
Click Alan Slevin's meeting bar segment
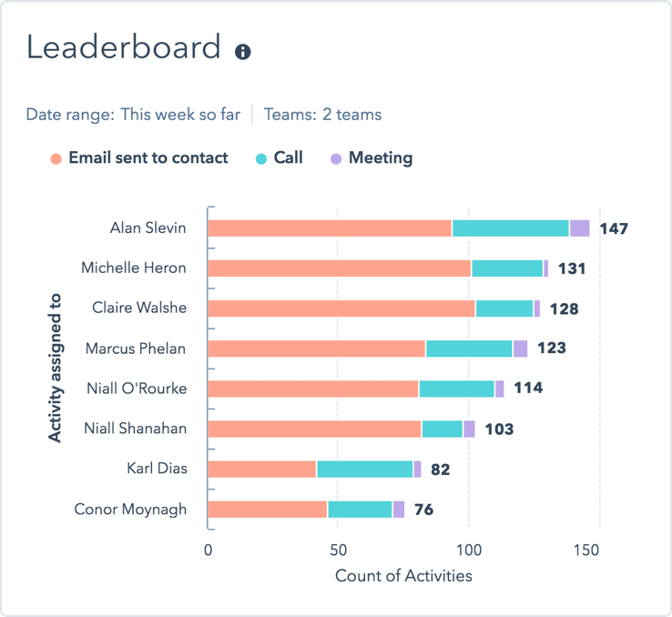[x=579, y=228]
